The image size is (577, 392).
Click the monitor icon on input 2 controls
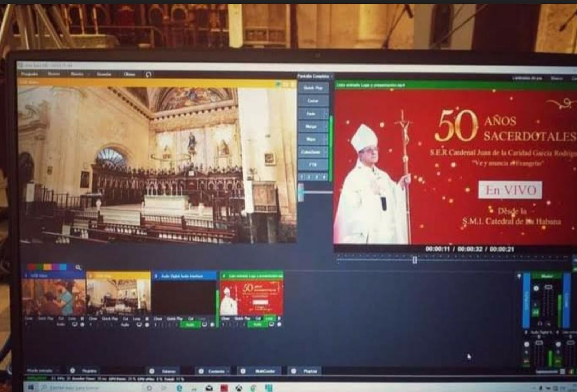coord(139,325)
